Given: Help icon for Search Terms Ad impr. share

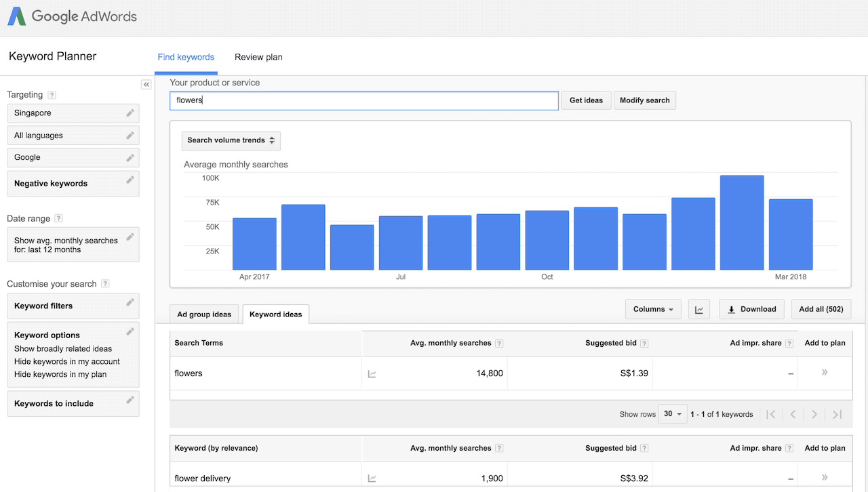Looking at the screenshot, I should (x=789, y=344).
